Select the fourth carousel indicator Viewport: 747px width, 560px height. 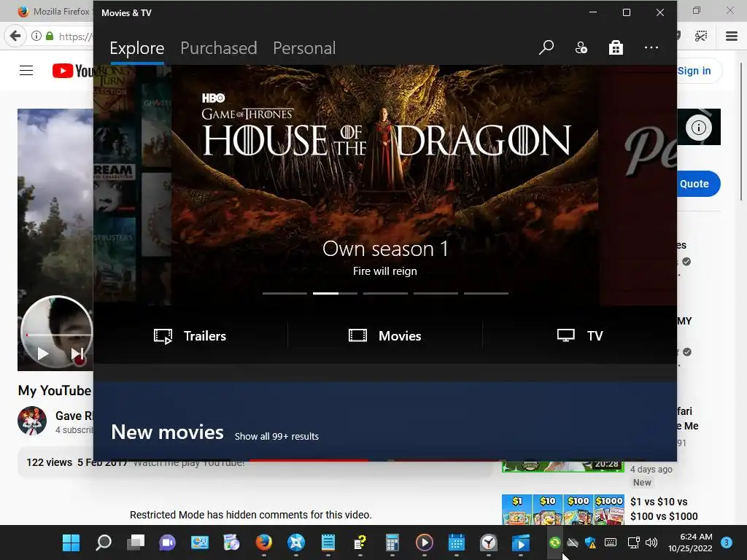coord(436,293)
